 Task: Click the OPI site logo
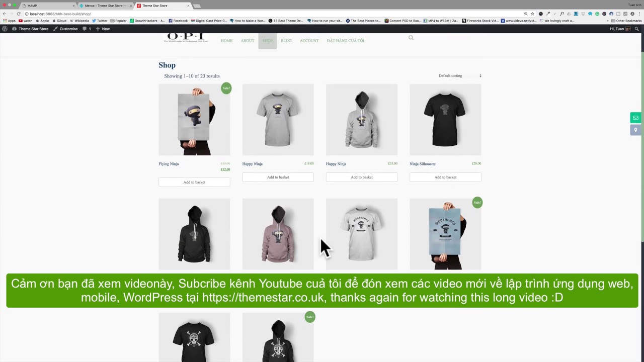click(x=185, y=38)
